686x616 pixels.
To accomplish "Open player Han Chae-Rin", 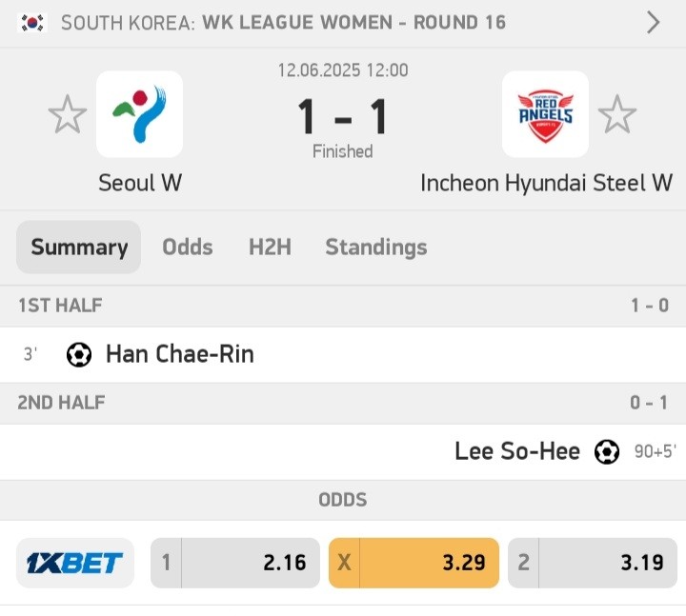I will point(180,354).
